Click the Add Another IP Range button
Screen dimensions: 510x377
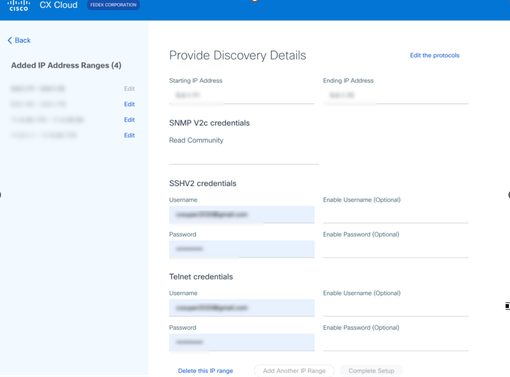click(294, 371)
